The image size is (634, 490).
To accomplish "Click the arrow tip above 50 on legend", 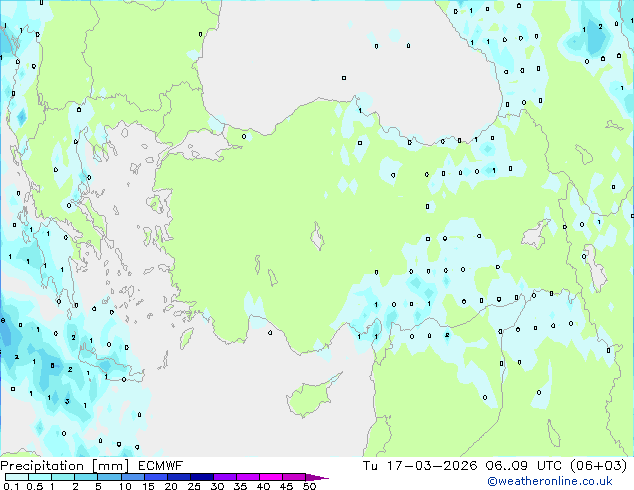I will point(317,477).
